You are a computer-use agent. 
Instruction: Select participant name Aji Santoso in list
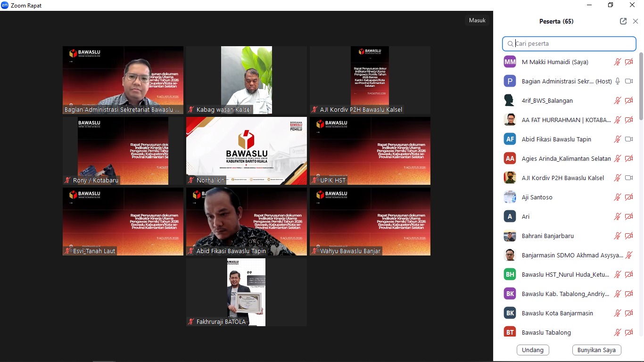click(x=537, y=197)
